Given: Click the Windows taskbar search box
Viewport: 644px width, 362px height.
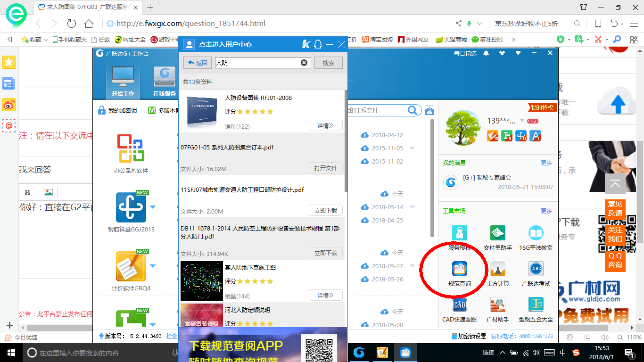Looking at the screenshot, I should (x=102, y=353).
